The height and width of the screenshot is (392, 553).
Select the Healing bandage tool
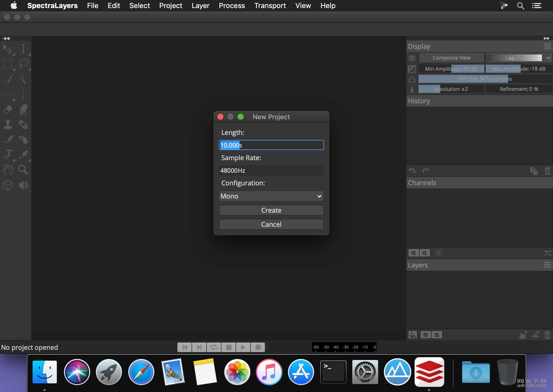click(x=23, y=125)
